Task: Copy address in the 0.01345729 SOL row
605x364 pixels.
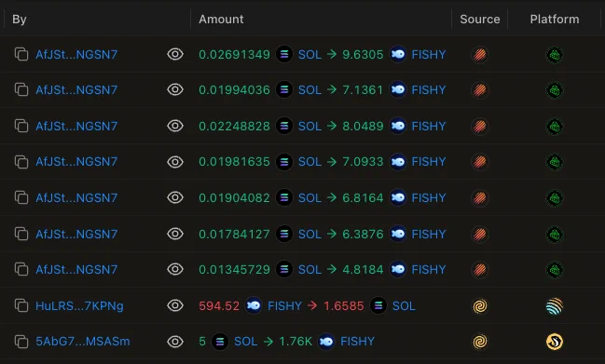Action: pyautogui.click(x=21, y=269)
